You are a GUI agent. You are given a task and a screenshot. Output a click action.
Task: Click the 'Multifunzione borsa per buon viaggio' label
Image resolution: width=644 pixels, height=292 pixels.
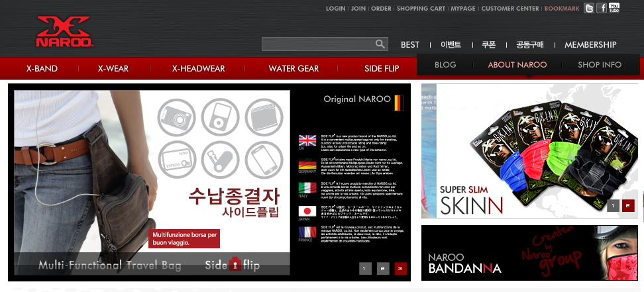coord(184,238)
